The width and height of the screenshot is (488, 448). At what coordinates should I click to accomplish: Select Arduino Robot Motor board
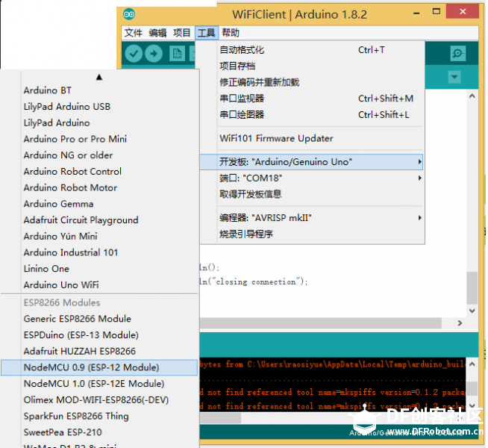pos(99,187)
